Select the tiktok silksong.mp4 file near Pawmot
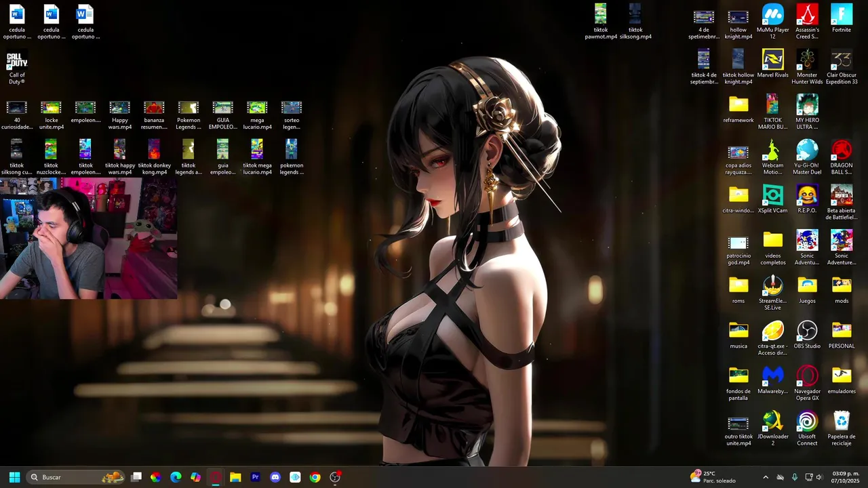The width and height of the screenshot is (868, 488). coord(635,22)
